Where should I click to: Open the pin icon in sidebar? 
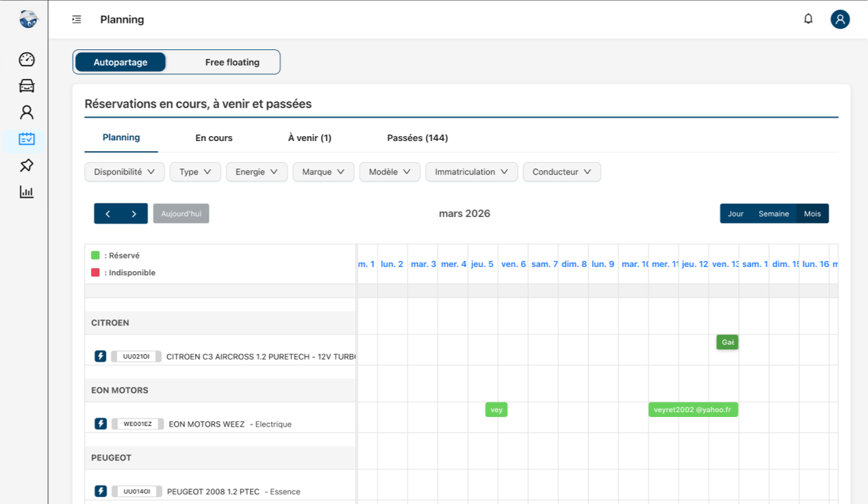pyautogui.click(x=27, y=165)
